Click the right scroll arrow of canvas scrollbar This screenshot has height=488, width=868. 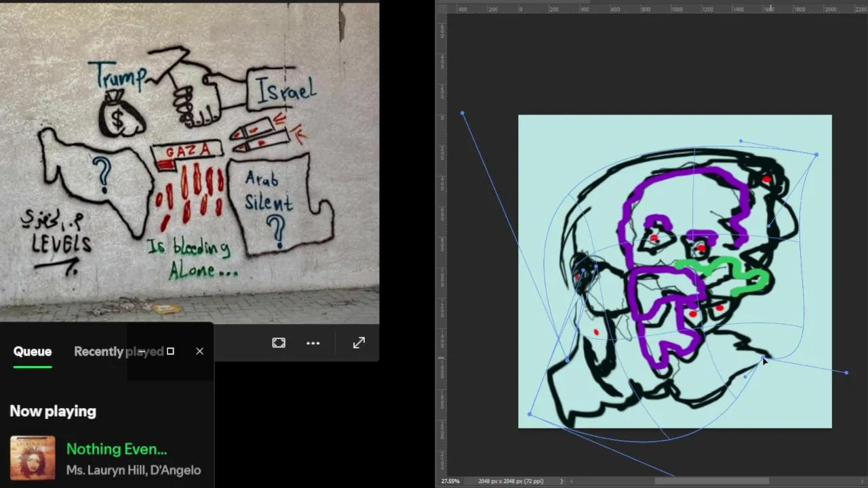[x=863, y=481]
